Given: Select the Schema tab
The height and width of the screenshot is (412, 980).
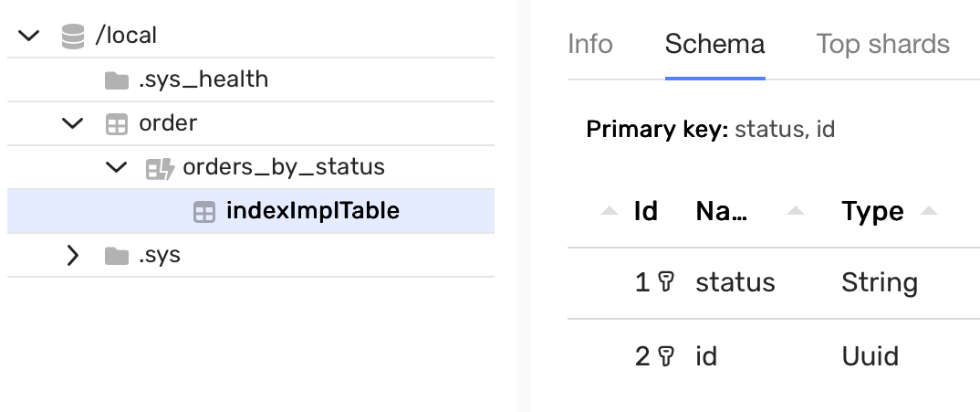Looking at the screenshot, I should click(x=714, y=44).
